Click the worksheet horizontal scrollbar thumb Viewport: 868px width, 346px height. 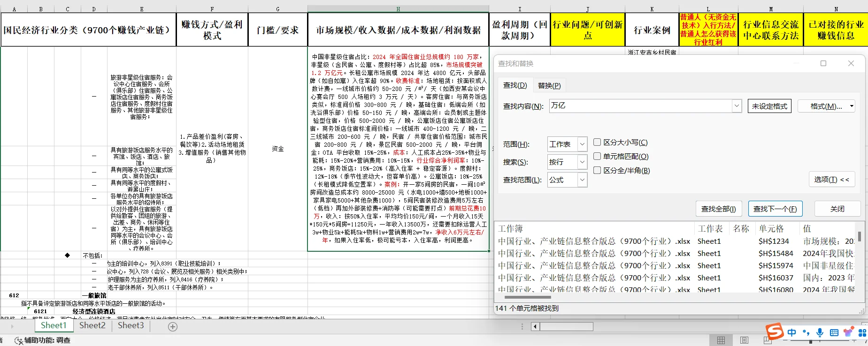(567, 326)
